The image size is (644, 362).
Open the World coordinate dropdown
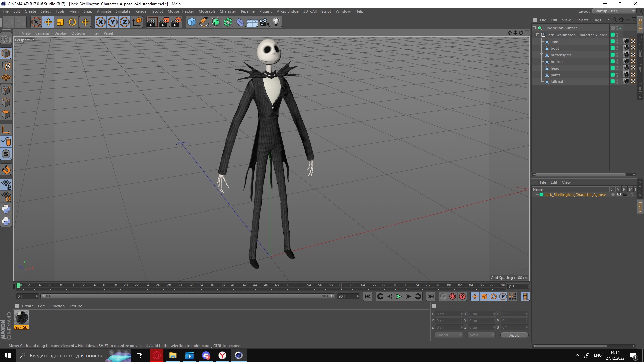[x=448, y=335]
